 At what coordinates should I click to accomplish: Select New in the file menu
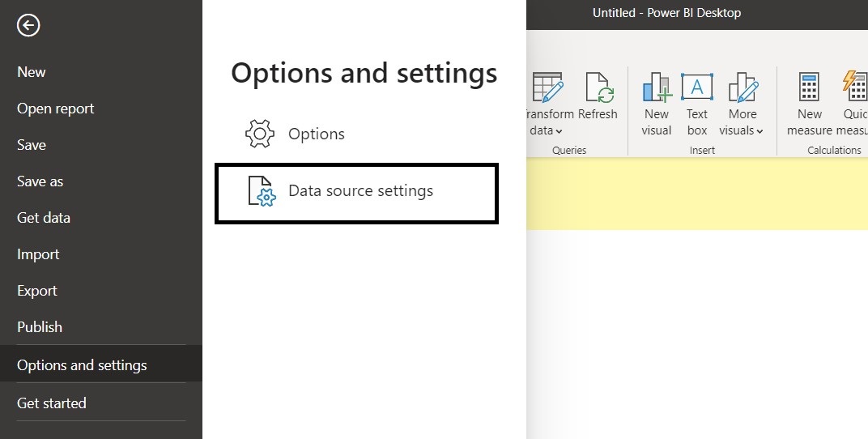coord(32,72)
